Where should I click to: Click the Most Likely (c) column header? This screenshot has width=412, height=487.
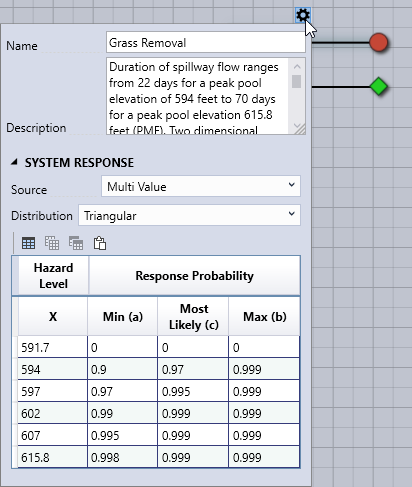193,316
